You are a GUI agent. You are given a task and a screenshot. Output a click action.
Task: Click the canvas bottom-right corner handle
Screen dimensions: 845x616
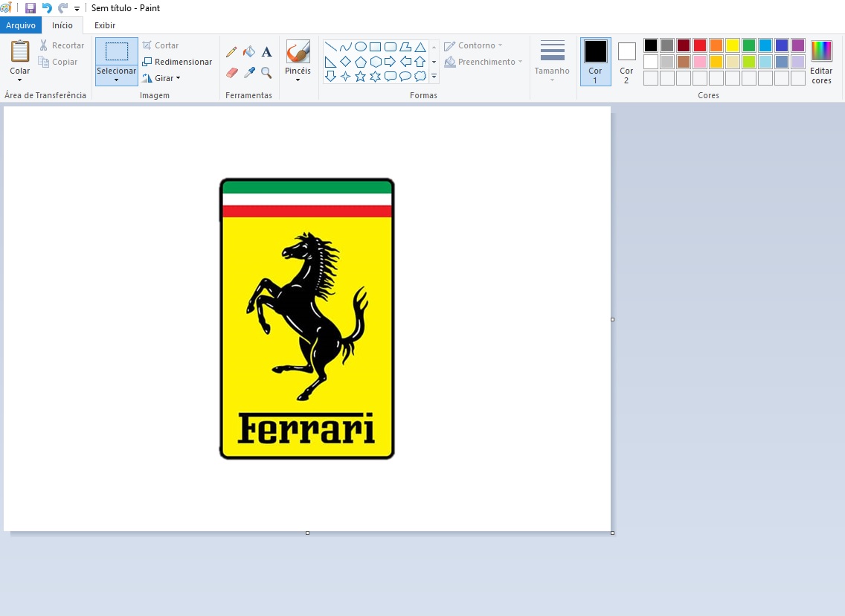[613, 533]
